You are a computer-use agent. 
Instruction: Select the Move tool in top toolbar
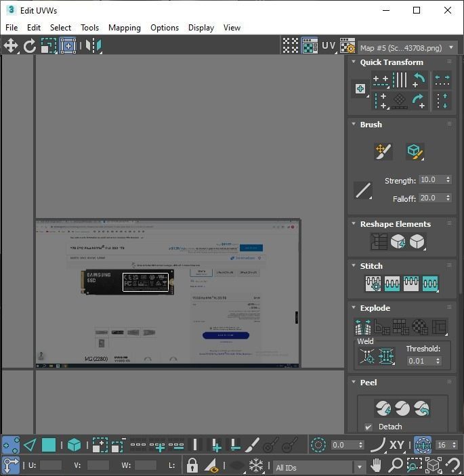(x=11, y=46)
